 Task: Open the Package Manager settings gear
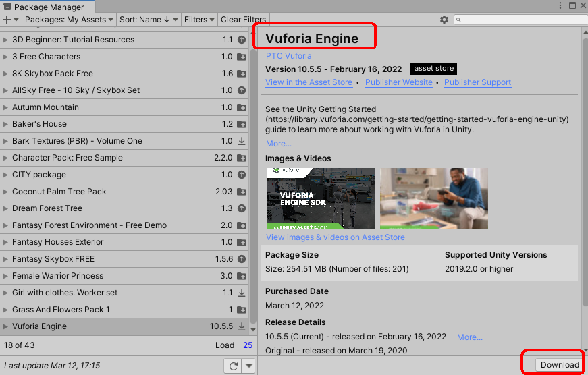(444, 20)
